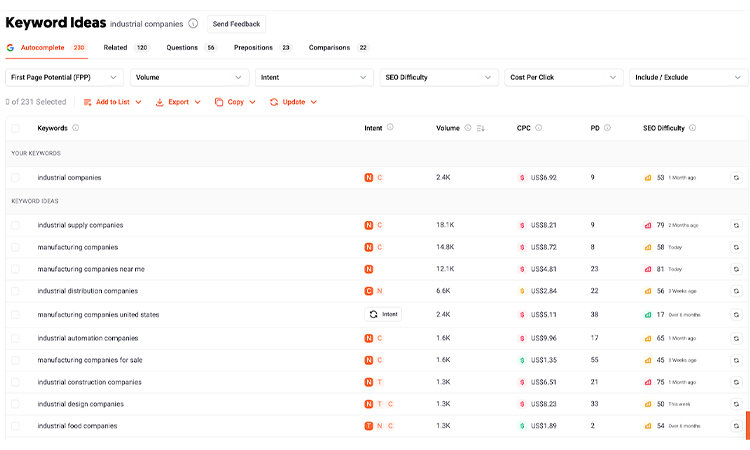Click the N intent badge for 'manufacturing companies near me'
Image resolution: width=750 pixels, height=450 pixels.
point(369,269)
